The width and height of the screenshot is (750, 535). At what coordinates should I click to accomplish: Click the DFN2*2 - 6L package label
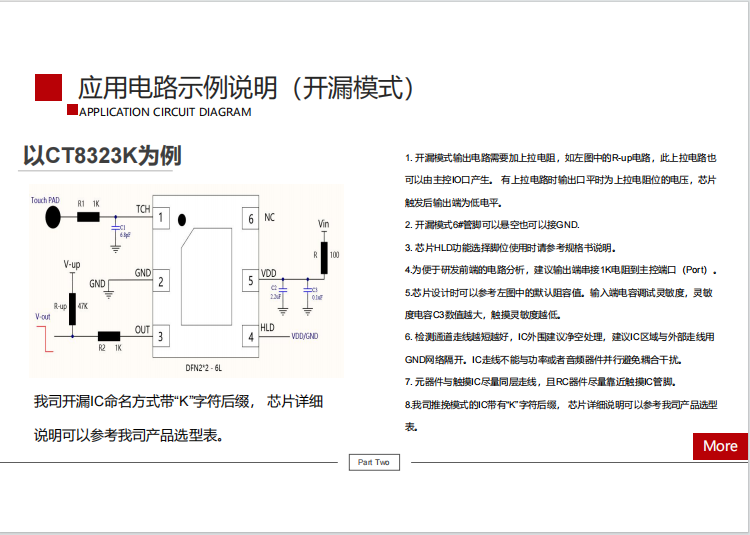pos(200,368)
